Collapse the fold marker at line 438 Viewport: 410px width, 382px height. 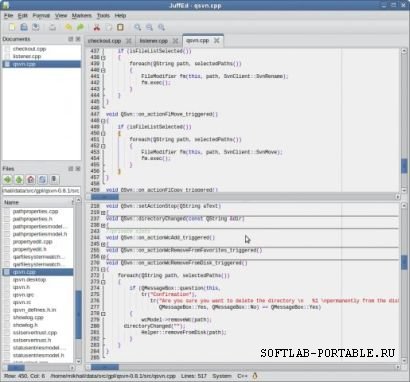coord(103,57)
